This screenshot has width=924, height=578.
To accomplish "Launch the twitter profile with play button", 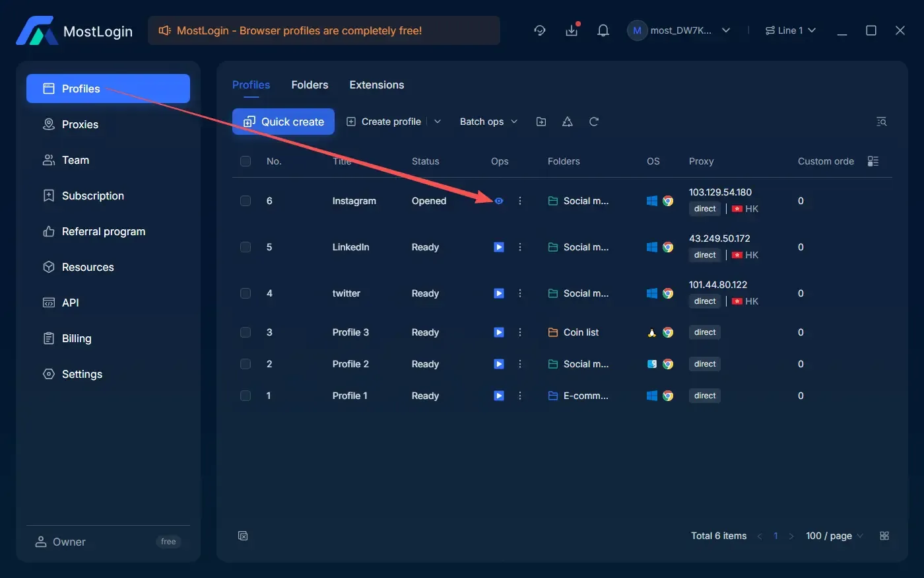I will (x=499, y=293).
